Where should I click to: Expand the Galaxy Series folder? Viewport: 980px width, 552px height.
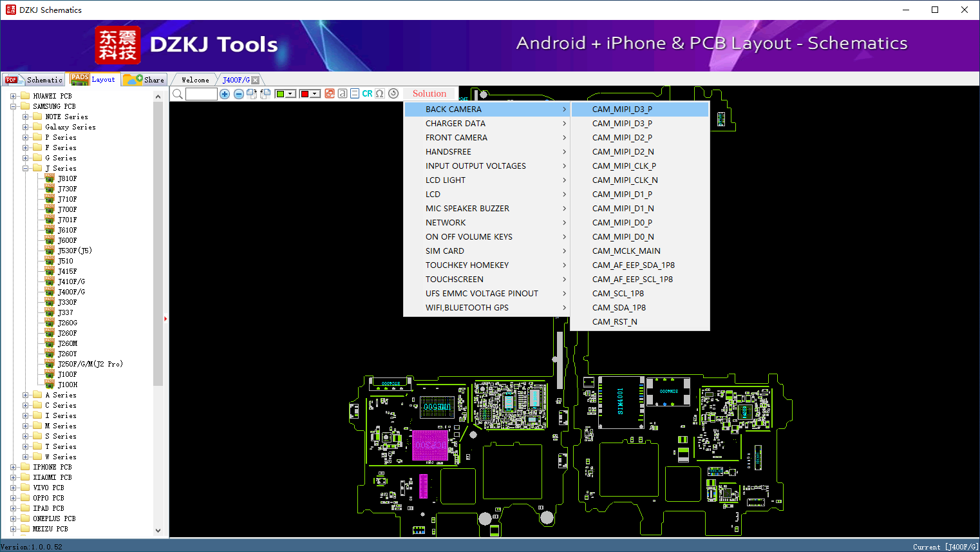26,127
